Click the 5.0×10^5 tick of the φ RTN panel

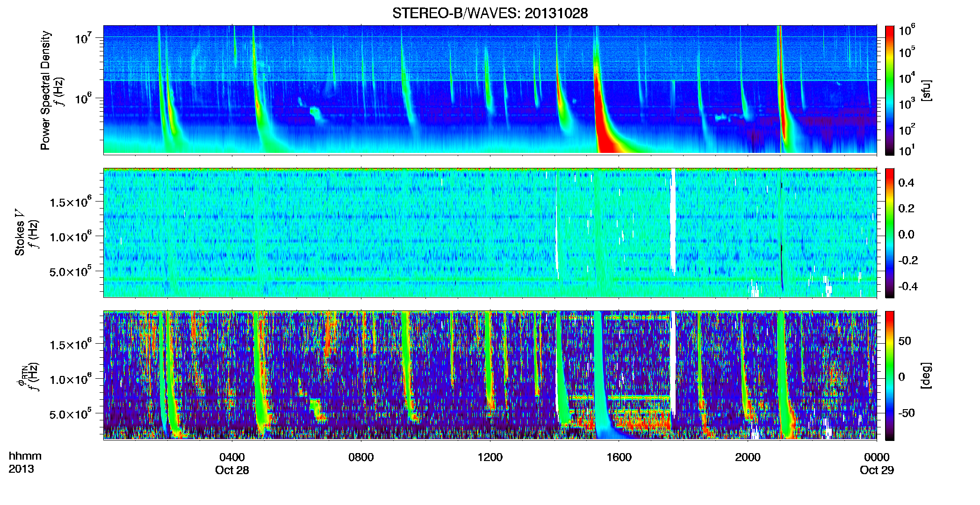[x=70, y=413]
